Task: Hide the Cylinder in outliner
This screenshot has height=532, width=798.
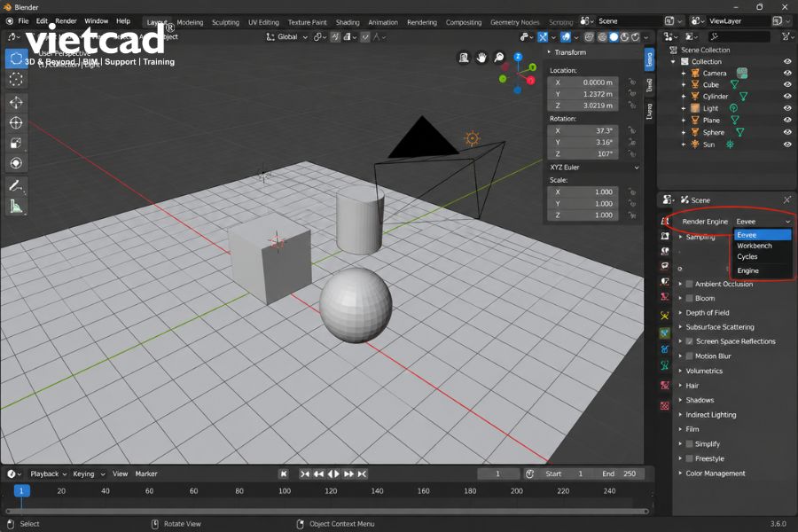Action: pyautogui.click(x=787, y=97)
